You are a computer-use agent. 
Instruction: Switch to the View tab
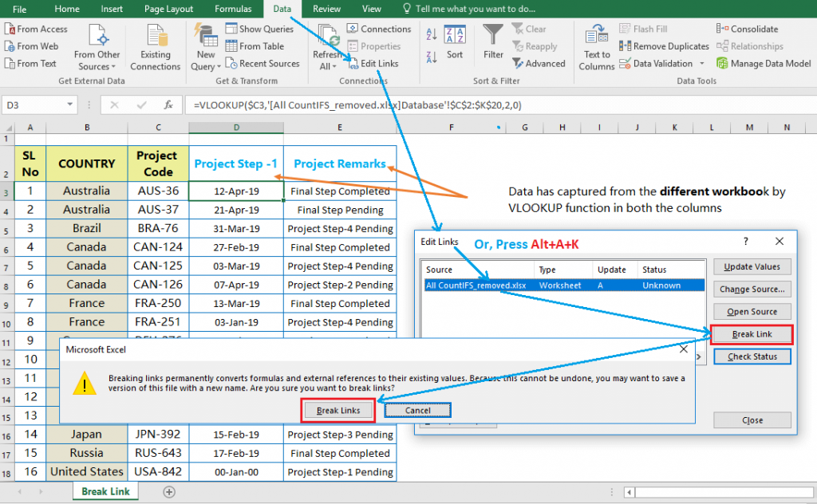[372, 9]
